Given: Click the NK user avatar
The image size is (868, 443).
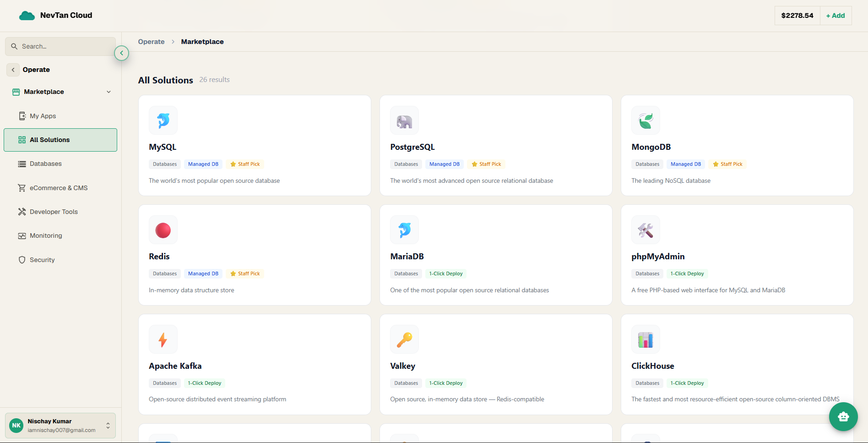Looking at the screenshot, I should 16,425.
